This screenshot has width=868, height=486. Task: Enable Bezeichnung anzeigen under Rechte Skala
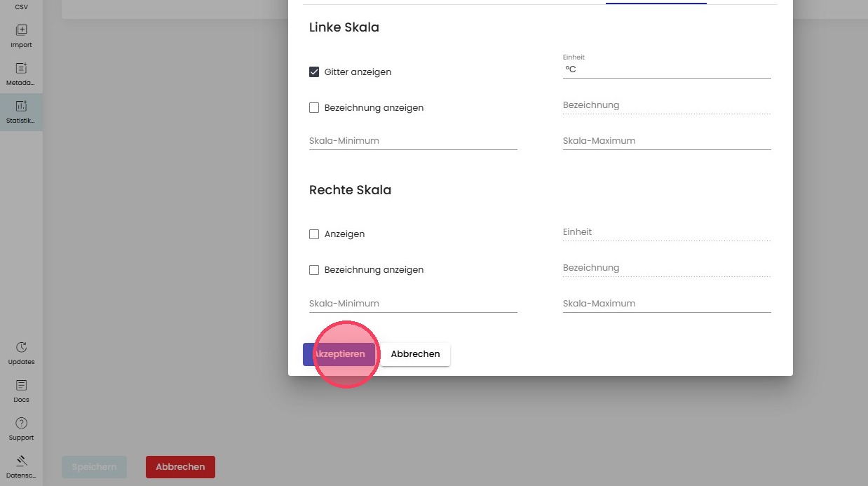coord(314,270)
